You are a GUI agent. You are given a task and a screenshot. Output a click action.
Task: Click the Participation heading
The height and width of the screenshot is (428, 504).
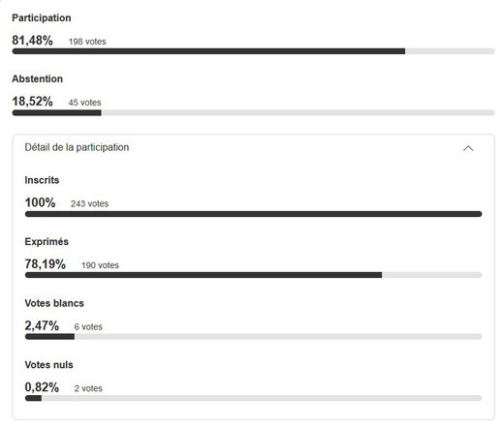[x=42, y=18]
